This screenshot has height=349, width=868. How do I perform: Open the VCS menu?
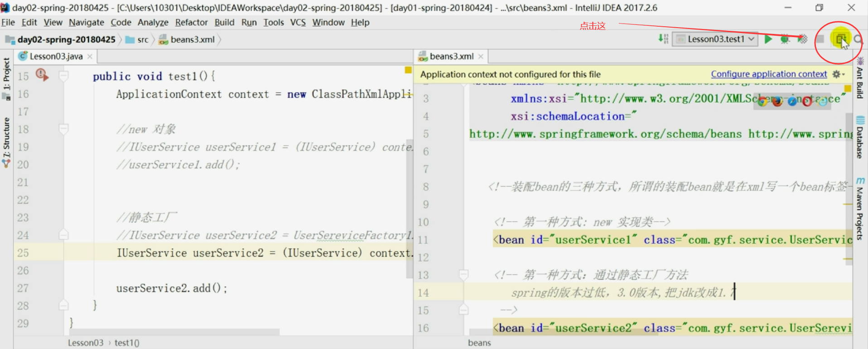click(298, 22)
